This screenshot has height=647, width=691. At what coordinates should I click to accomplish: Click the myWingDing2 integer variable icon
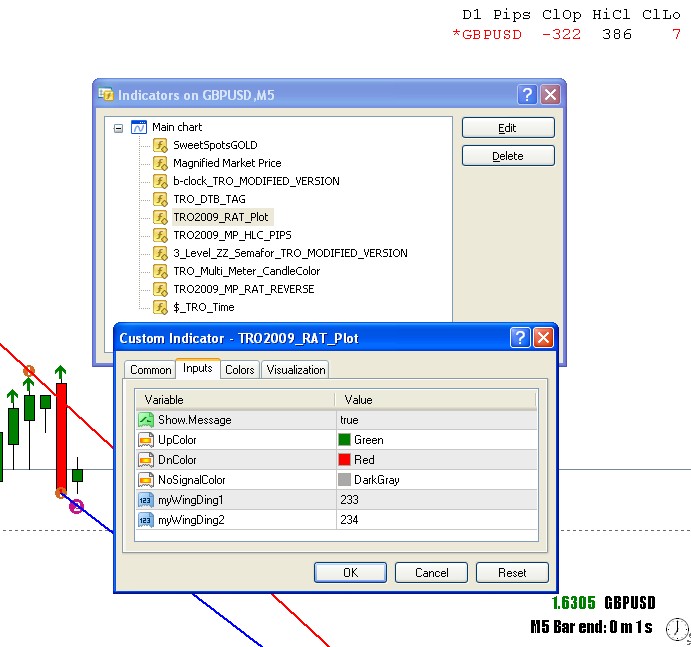tap(145, 520)
